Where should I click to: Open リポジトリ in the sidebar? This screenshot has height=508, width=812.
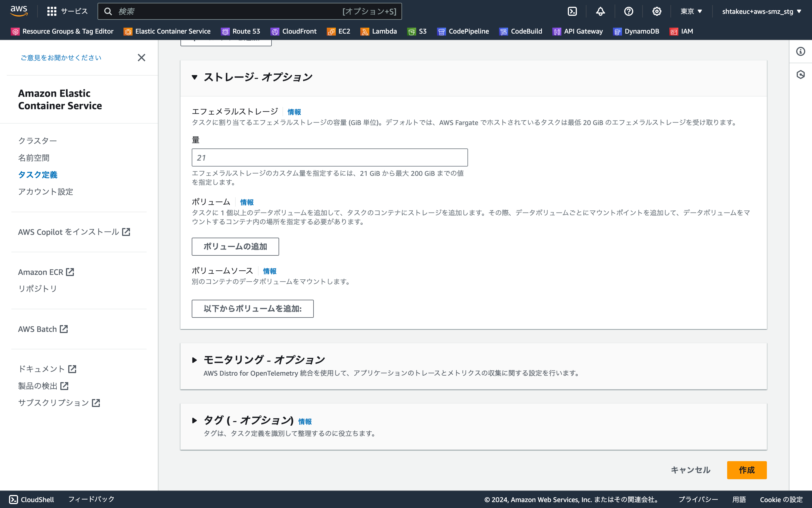click(x=37, y=289)
